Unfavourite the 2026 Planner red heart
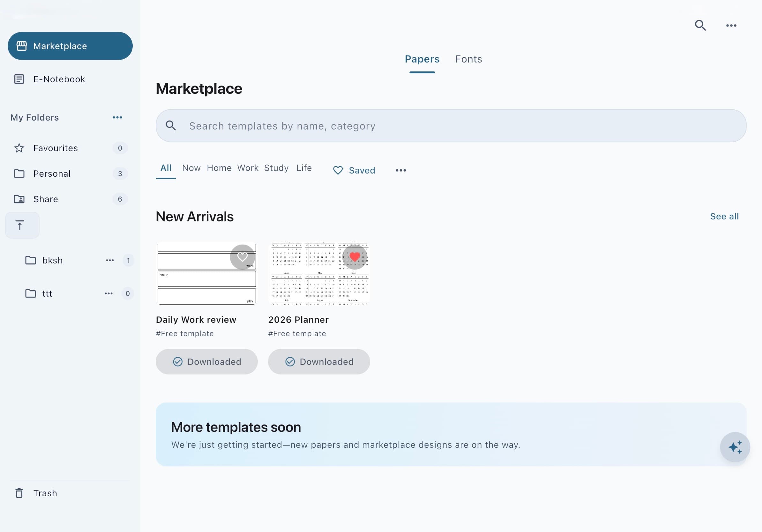The width and height of the screenshot is (762, 532). (355, 257)
